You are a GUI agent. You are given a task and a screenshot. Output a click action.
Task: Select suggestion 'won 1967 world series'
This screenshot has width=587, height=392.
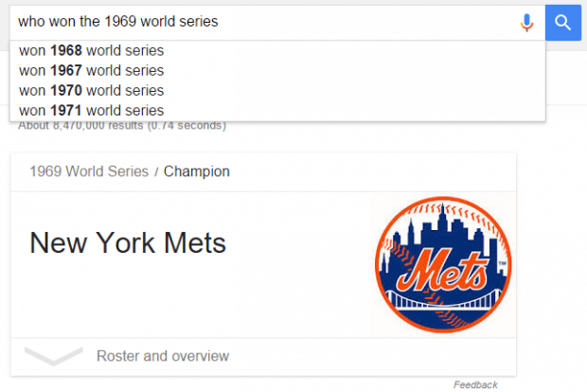point(91,70)
